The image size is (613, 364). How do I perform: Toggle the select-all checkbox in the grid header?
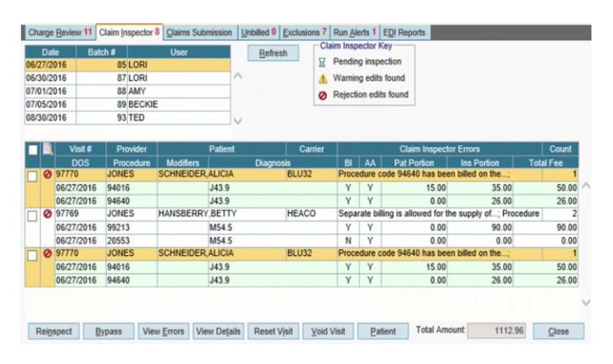click(33, 149)
